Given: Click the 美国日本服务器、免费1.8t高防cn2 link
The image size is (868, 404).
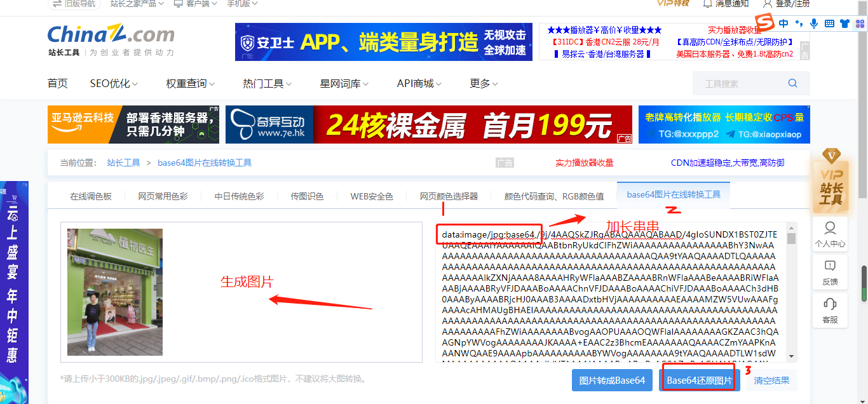Looking at the screenshot, I should tap(735, 54).
